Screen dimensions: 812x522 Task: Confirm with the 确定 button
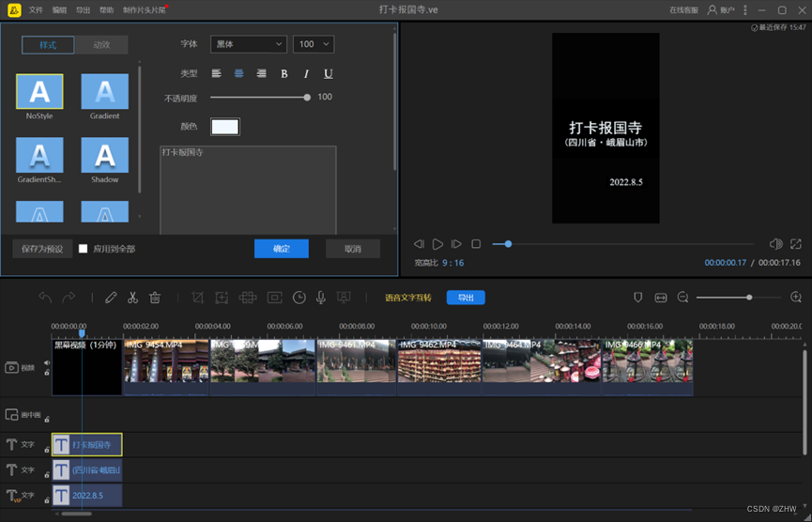point(282,249)
